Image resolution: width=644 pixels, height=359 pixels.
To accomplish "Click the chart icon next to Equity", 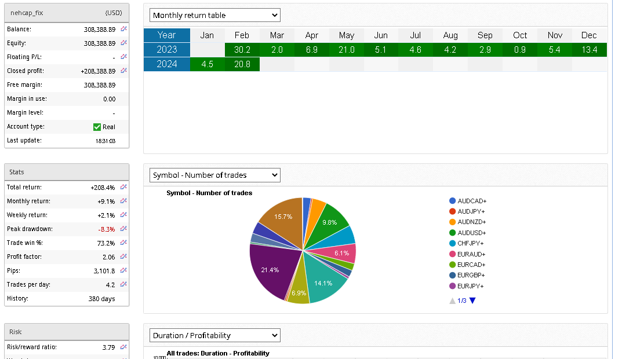I will [123, 43].
